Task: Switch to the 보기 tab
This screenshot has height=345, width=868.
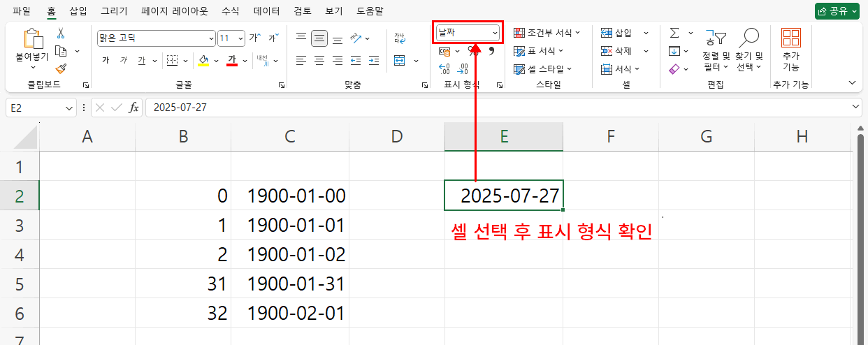Action: coord(334,10)
